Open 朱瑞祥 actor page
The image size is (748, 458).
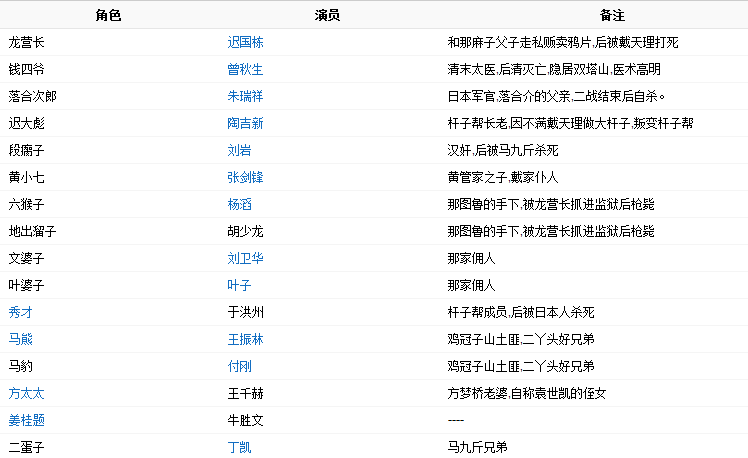(245, 97)
